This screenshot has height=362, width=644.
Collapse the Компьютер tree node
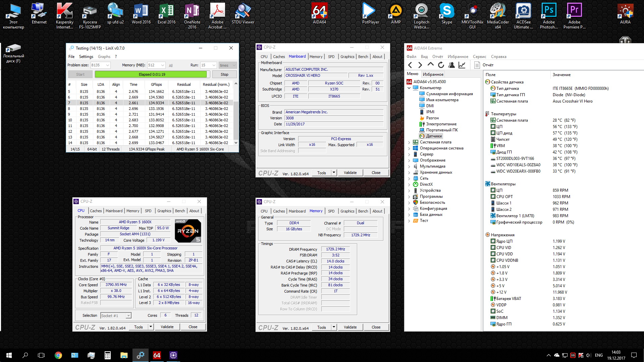pos(409,88)
